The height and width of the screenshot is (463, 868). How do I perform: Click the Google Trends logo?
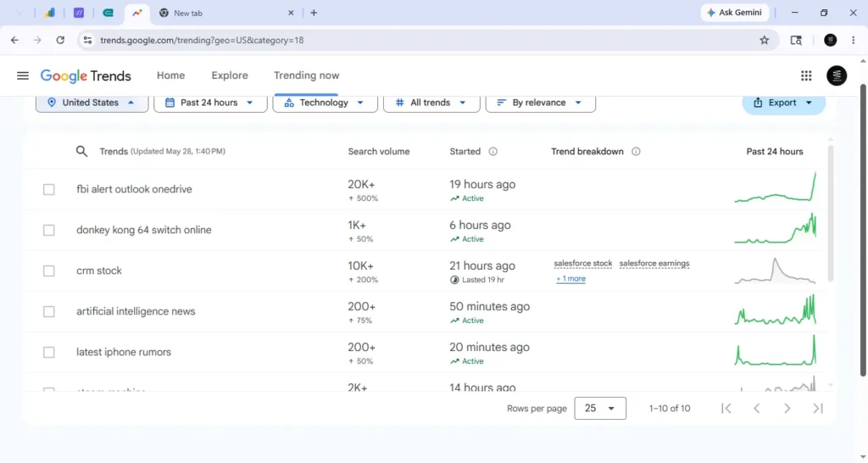pos(86,75)
